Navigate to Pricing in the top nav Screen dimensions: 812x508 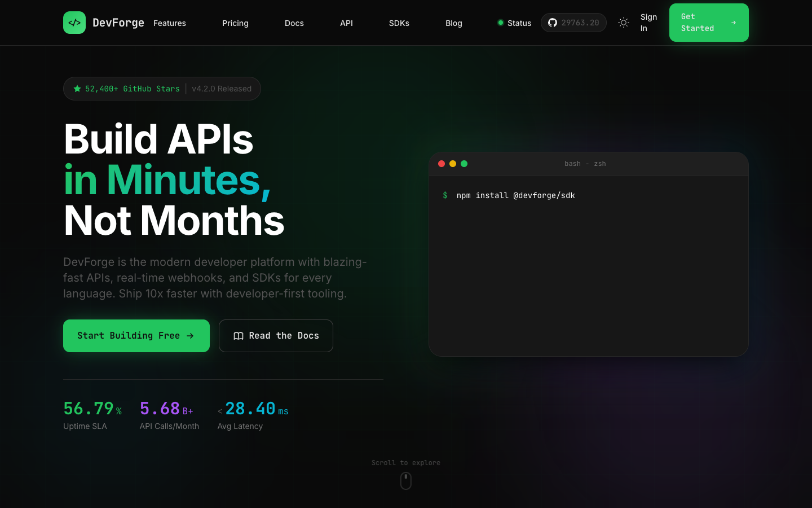pos(235,23)
